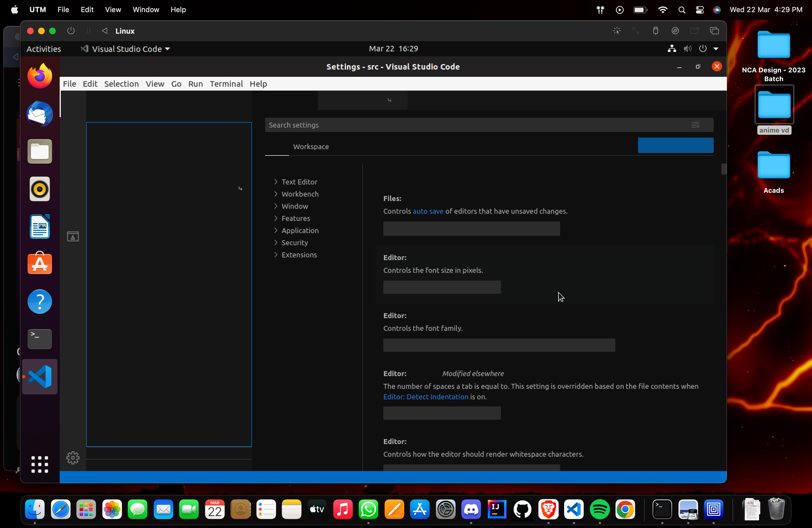Open the CD/DVD drive icon in UTM toolbar
Screen dimensions: 812x528
[675, 31]
